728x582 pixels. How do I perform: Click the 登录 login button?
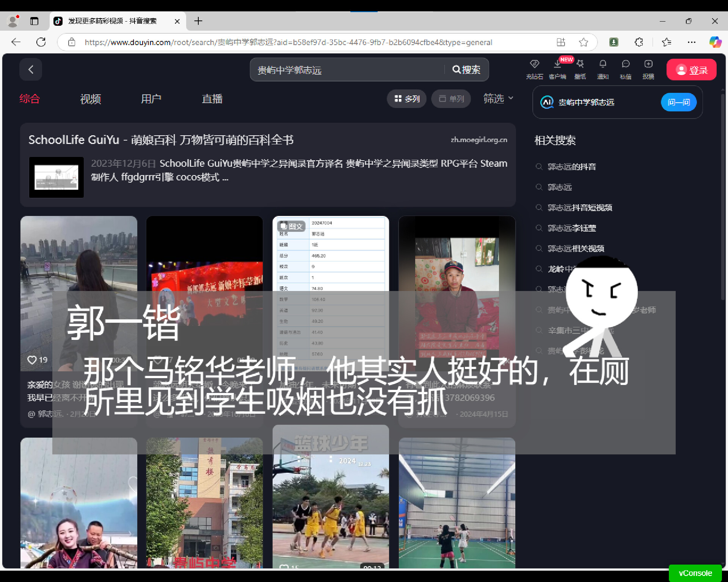pos(692,69)
